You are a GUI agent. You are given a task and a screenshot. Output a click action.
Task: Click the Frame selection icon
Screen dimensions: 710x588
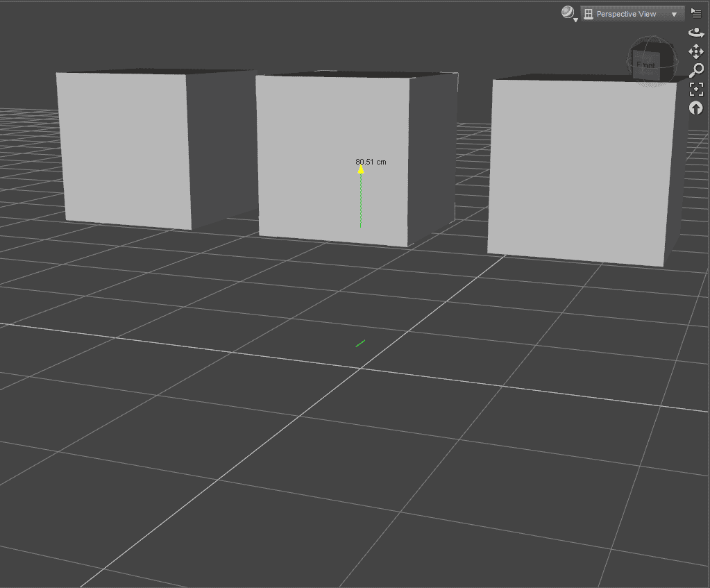(696, 89)
